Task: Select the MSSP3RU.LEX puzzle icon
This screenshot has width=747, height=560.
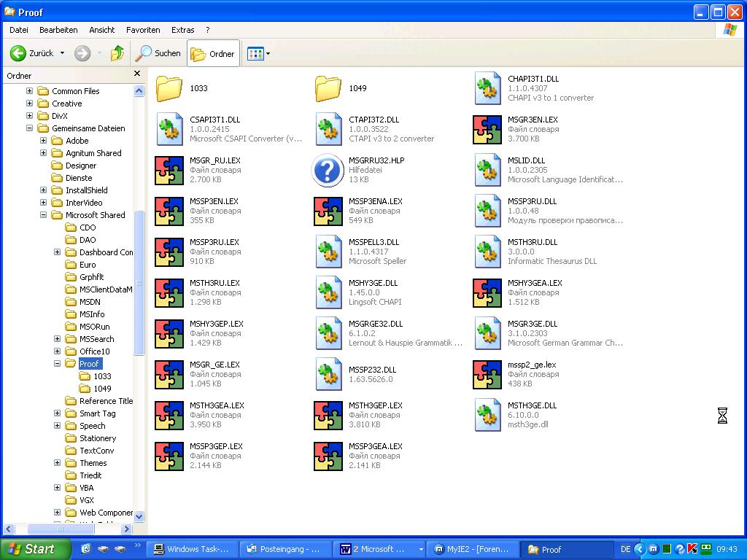Action: tap(169, 252)
